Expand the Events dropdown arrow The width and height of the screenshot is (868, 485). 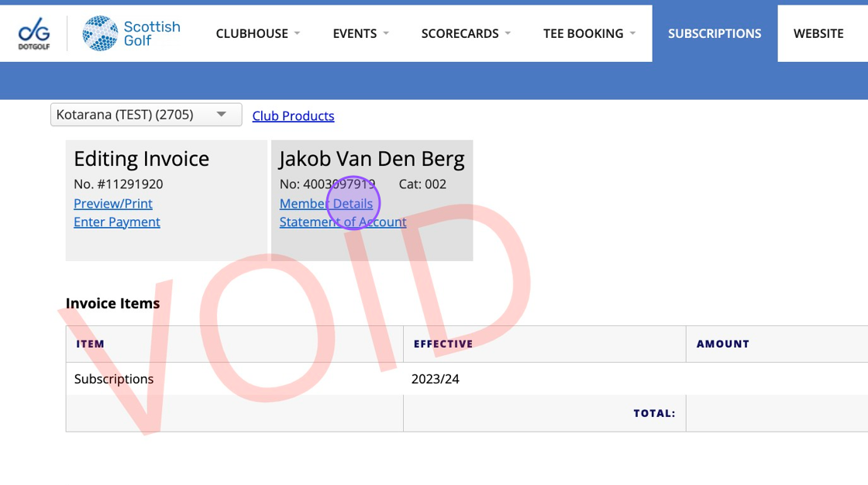click(386, 33)
